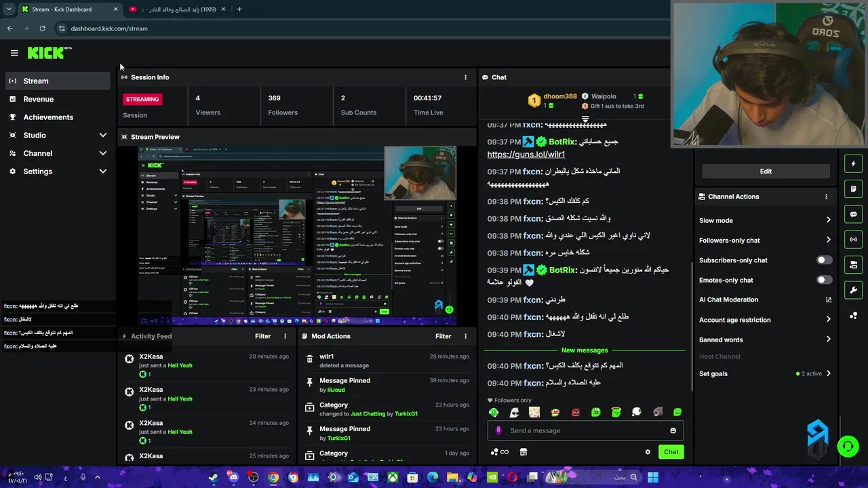
Task: Open Slow mode options
Action: [765, 220]
